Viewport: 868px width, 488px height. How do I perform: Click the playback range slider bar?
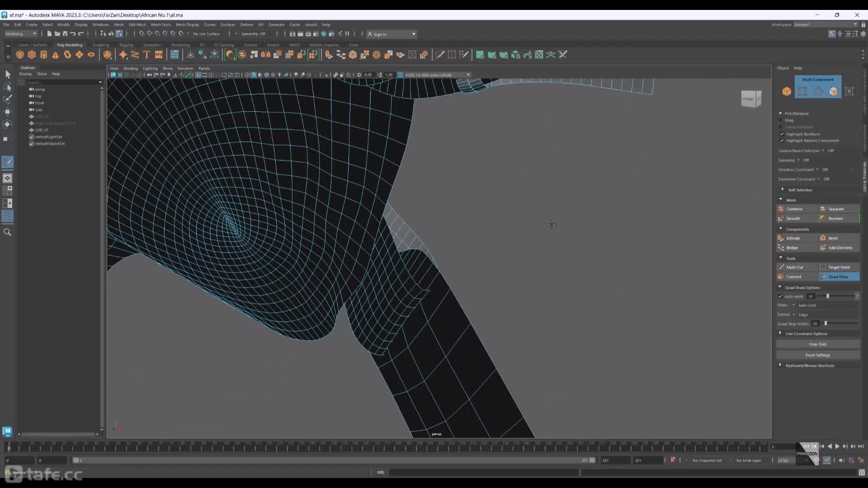coord(334,460)
